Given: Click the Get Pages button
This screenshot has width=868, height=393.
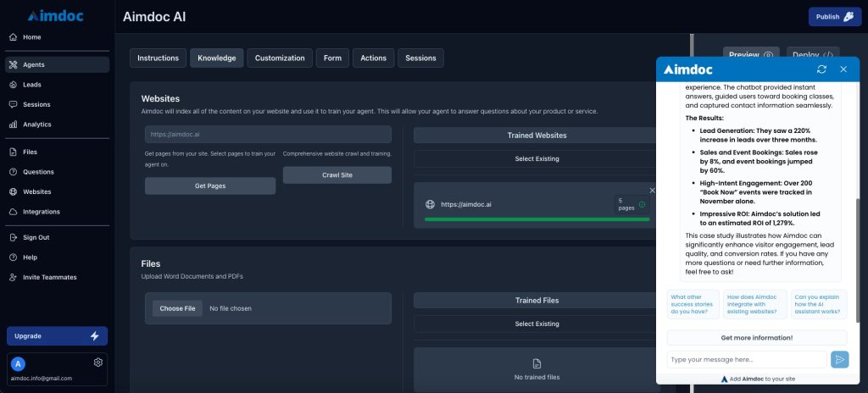Looking at the screenshot, I should [209, 185].
